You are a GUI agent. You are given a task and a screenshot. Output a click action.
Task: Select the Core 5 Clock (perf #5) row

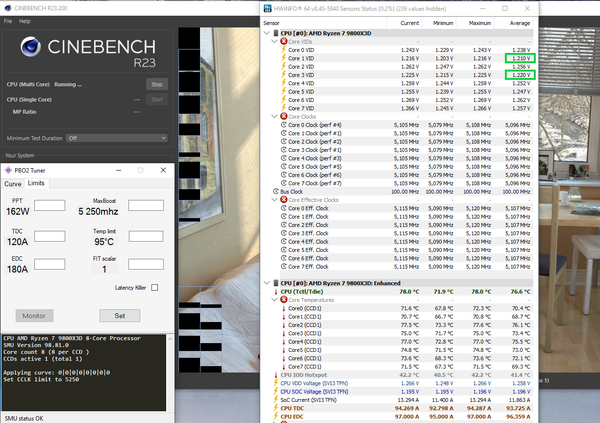406,167
